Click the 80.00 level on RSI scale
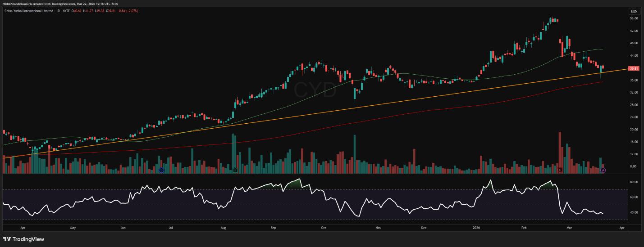 [634, 182]
